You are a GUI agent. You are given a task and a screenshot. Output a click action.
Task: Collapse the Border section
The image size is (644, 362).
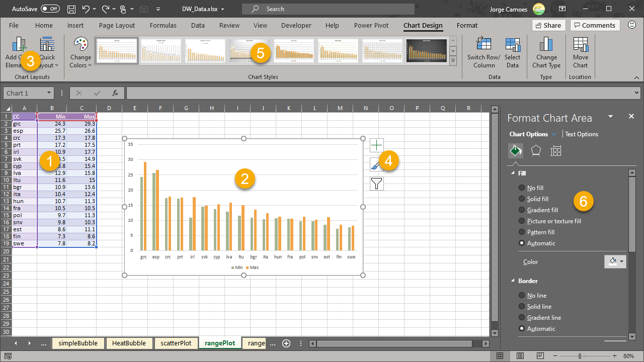513,281
